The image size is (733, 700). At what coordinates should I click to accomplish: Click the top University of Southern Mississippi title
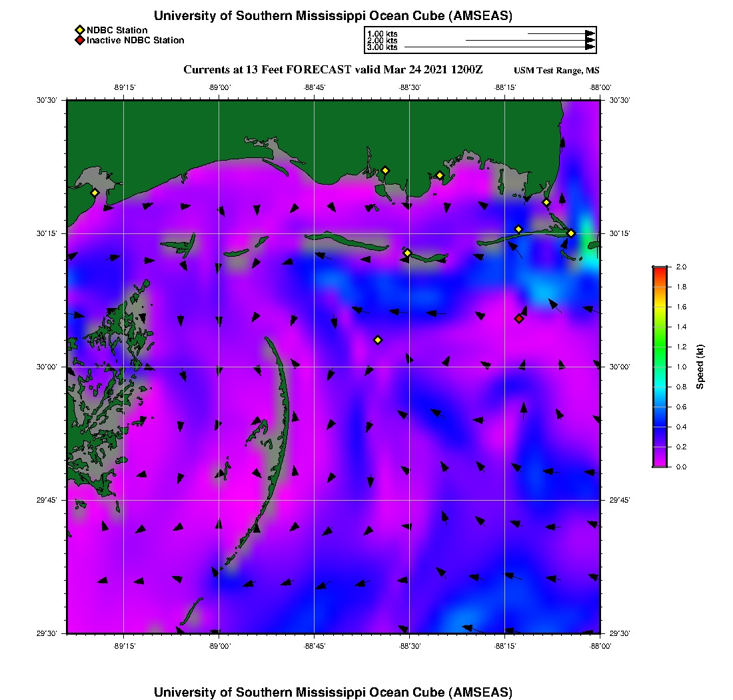click(x=333, y=16)
